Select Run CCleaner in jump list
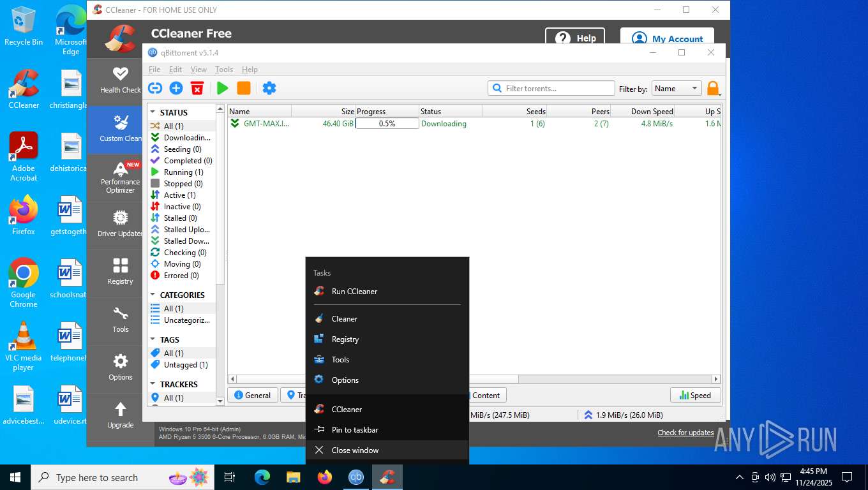 (x=387, y=291)
